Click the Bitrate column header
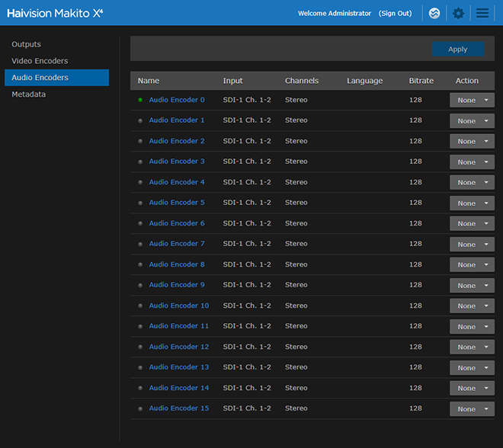This screenshot has width=503, height=448. (x=421, y=81)
